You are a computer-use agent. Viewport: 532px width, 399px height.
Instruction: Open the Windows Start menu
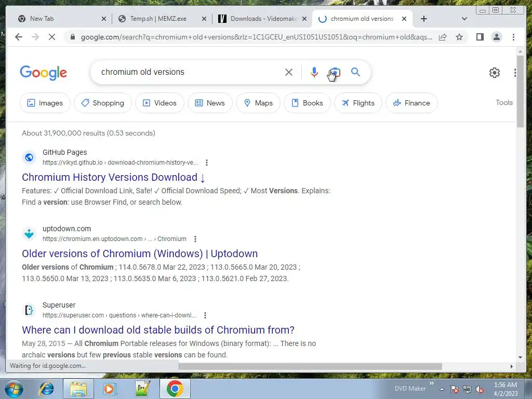click(x=13, y=389)
